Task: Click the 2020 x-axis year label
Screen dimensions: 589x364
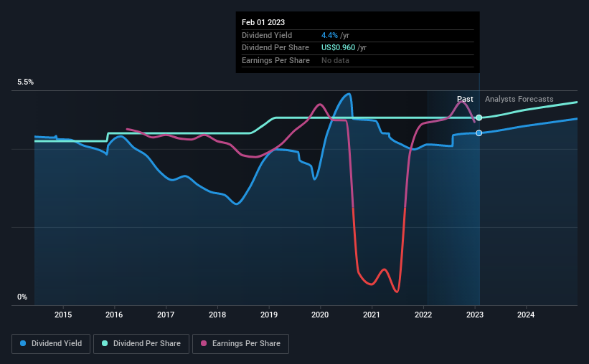Action: [320, 315]
